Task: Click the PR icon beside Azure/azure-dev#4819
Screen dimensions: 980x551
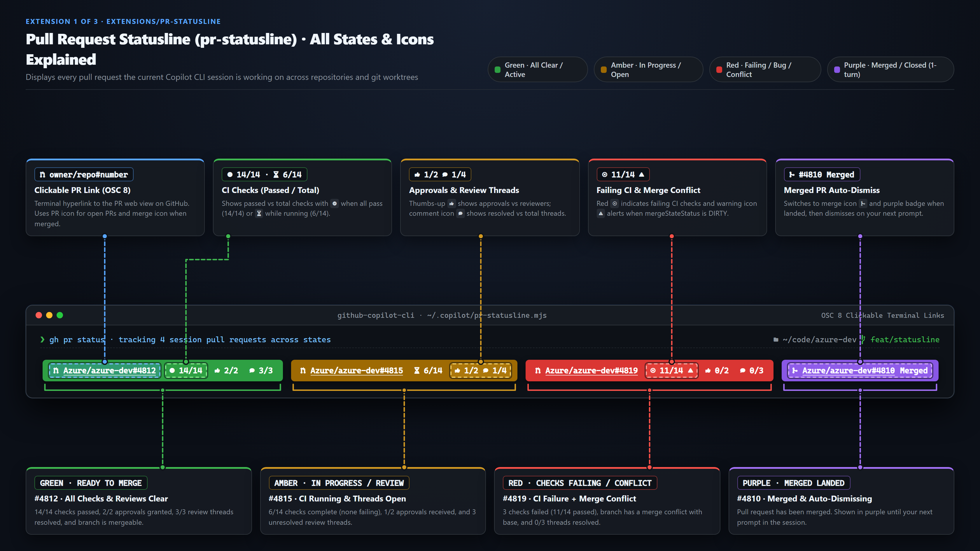Action: 538,370
